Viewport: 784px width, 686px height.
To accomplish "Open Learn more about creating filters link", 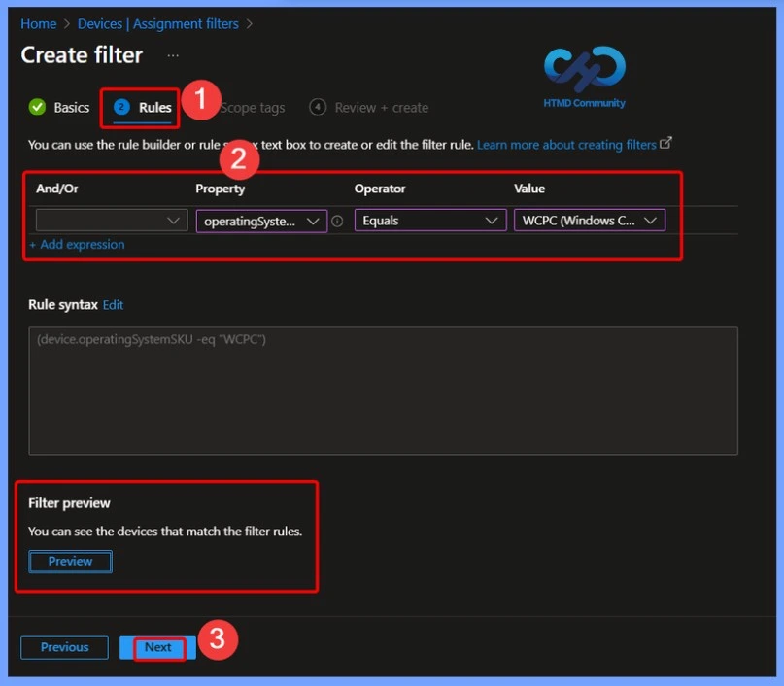I will (566, 145).
